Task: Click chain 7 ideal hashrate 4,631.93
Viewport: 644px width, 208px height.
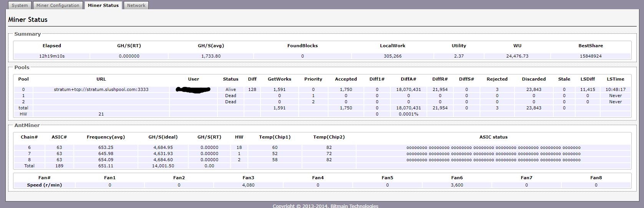Action: click(163, 154)
